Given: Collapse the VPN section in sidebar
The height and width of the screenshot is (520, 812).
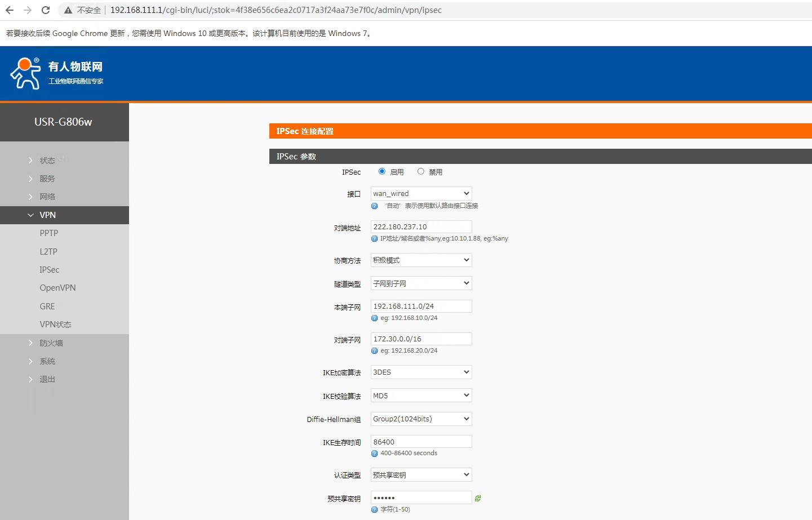Looking at the screenshot, I should click(x=47, y=215).
